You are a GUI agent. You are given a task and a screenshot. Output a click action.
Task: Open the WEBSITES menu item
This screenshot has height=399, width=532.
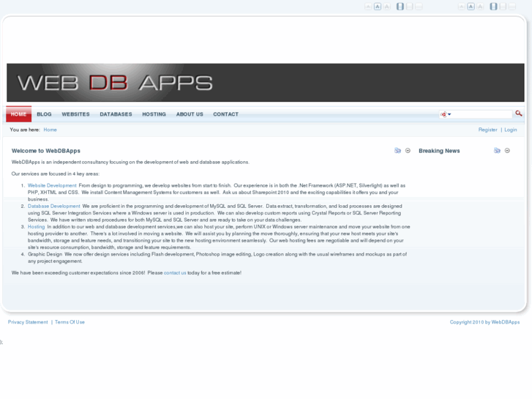(x=75, y=114)
